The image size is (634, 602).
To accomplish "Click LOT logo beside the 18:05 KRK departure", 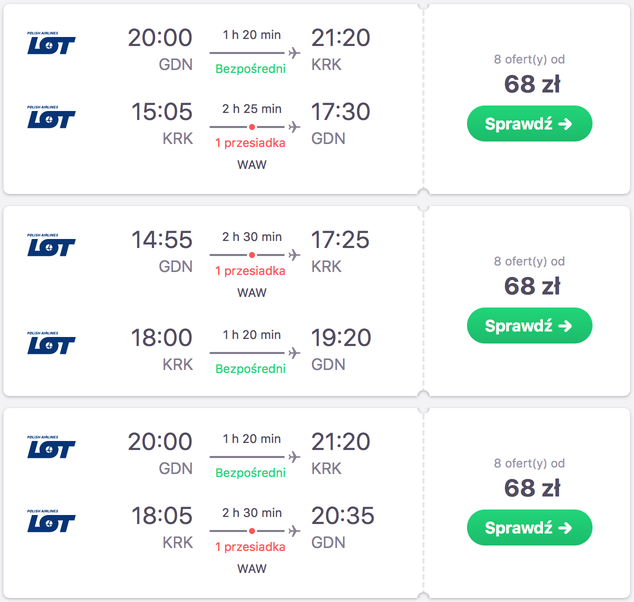I will (x=51, y=521).
